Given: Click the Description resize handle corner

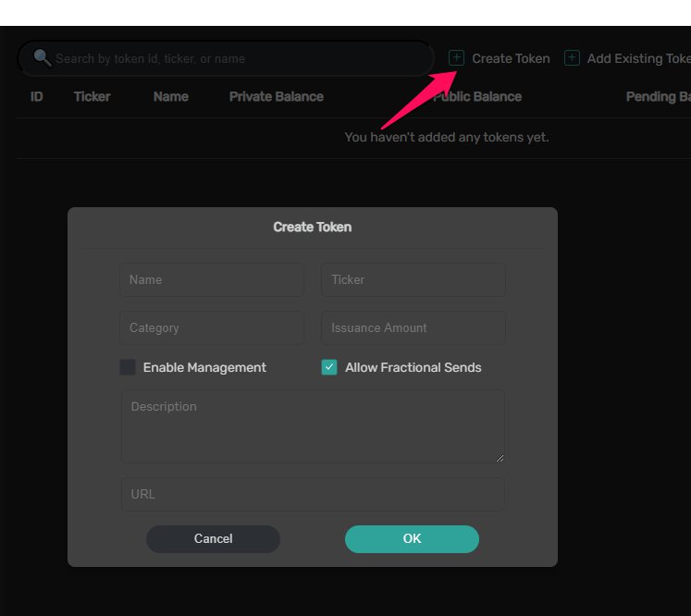Looking at the screenshot, I should pyautogui.click(x=500, y=458).
